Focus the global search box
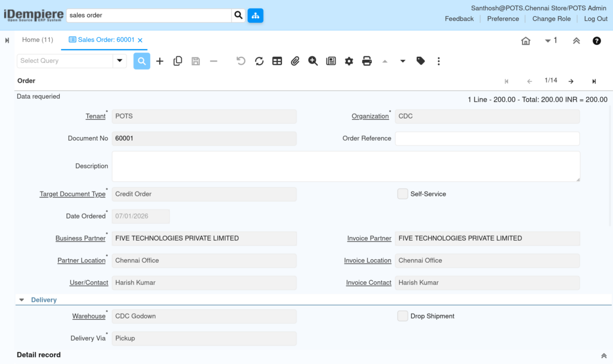 coord(148,15)
